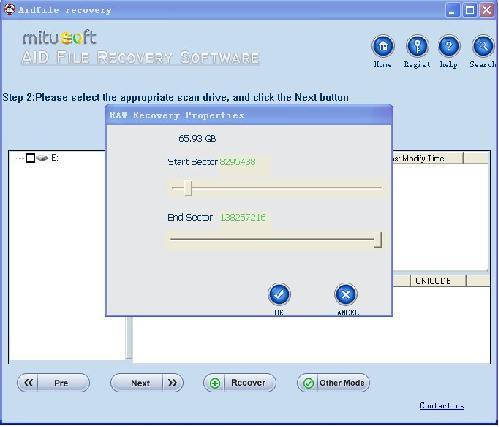This screenshot has width=499, height=427.
Task: Click the Register key icon
Action: tap(417, 46)
